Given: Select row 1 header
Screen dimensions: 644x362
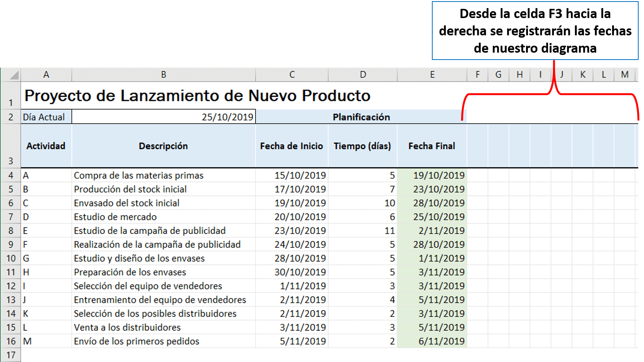Looking at the screenshot, I should pos(11,96).
